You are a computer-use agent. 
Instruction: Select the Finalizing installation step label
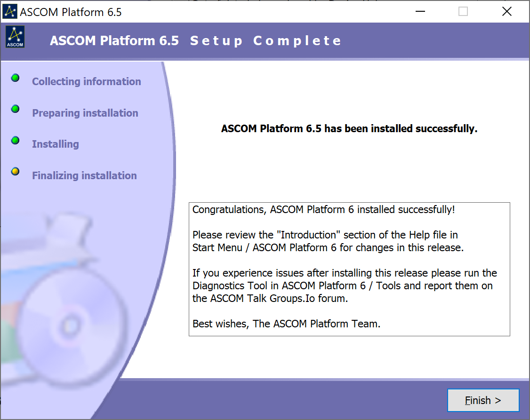pos(85,175)
